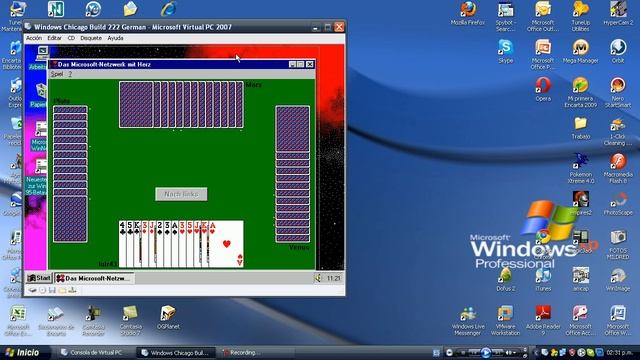Click the speaker icon in Chicago tray

[318, 278]
